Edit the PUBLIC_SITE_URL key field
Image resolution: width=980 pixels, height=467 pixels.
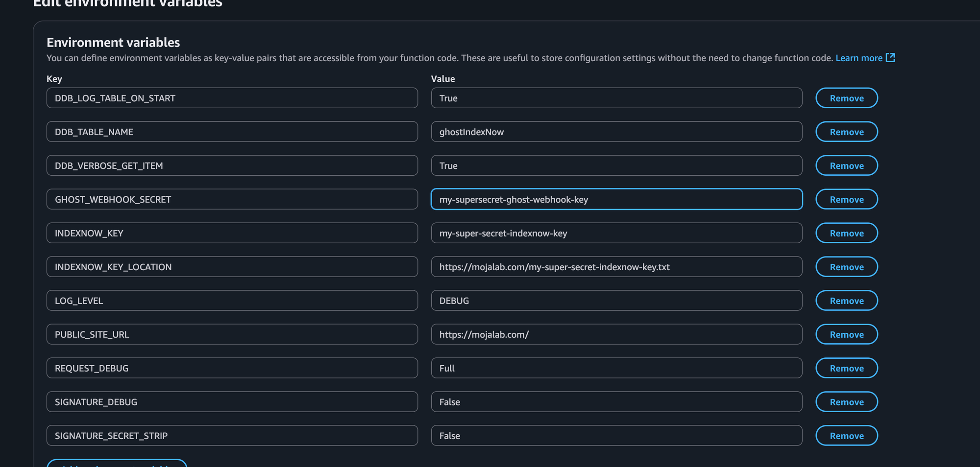coord(232,334)
